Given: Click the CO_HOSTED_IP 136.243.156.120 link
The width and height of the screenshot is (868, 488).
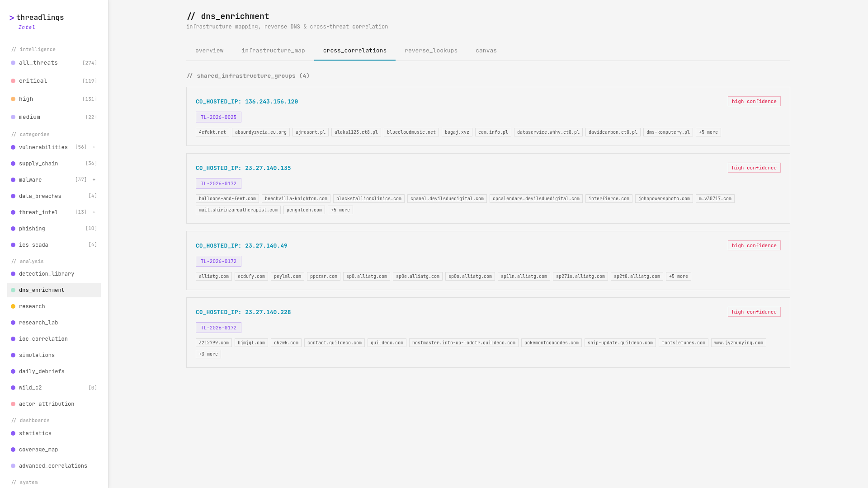Looking at the screenshot, I should (x=247, y=102).
